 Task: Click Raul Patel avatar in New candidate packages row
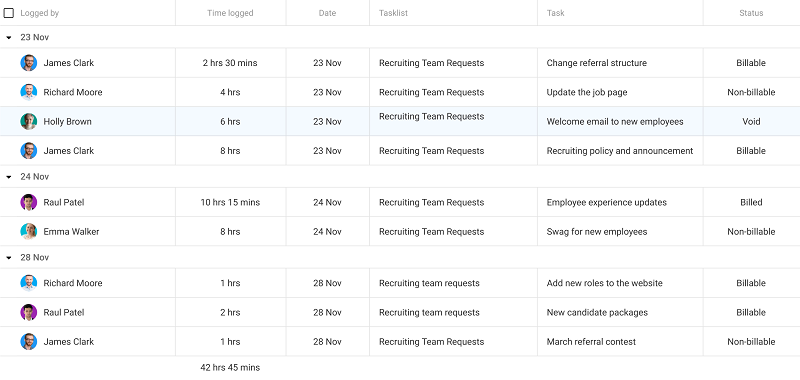29,312
